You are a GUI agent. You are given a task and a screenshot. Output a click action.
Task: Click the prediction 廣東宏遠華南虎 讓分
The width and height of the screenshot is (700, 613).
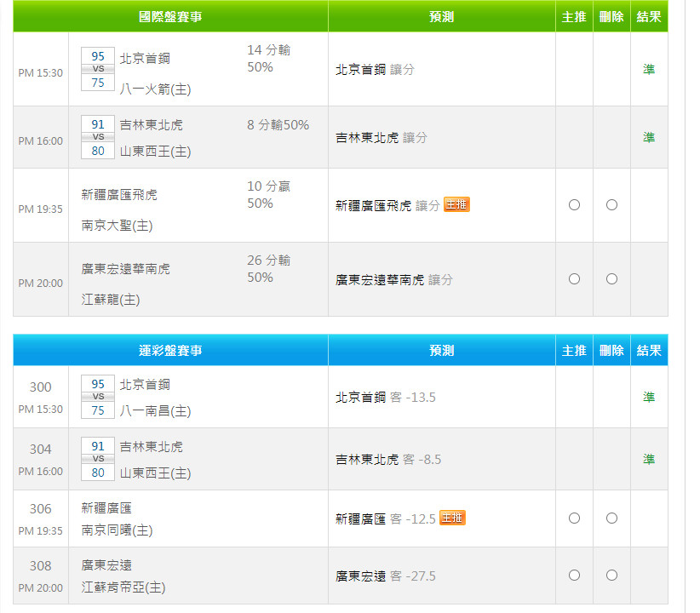tap(394, 280)
